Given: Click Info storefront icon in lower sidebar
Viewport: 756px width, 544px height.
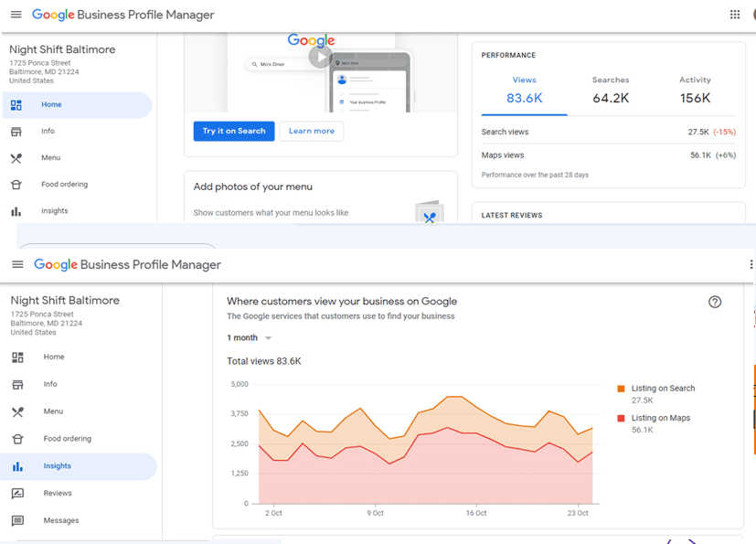Looking at the screenshot, I should click(18, 384).
